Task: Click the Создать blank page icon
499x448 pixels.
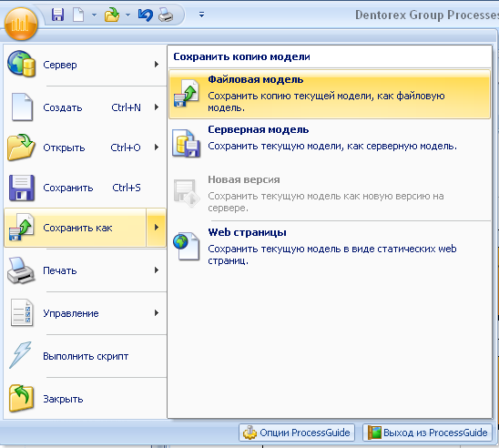Action: 22,107
